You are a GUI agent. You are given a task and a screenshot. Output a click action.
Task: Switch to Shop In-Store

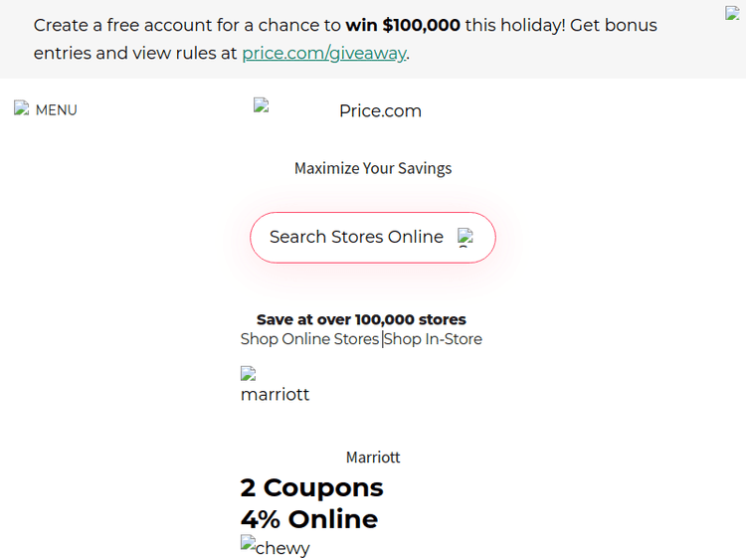pyautogui.click(x=434, y=339)
